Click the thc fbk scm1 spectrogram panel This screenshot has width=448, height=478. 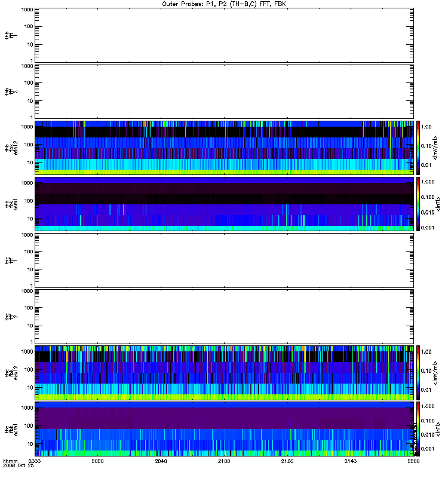(224, 429)
